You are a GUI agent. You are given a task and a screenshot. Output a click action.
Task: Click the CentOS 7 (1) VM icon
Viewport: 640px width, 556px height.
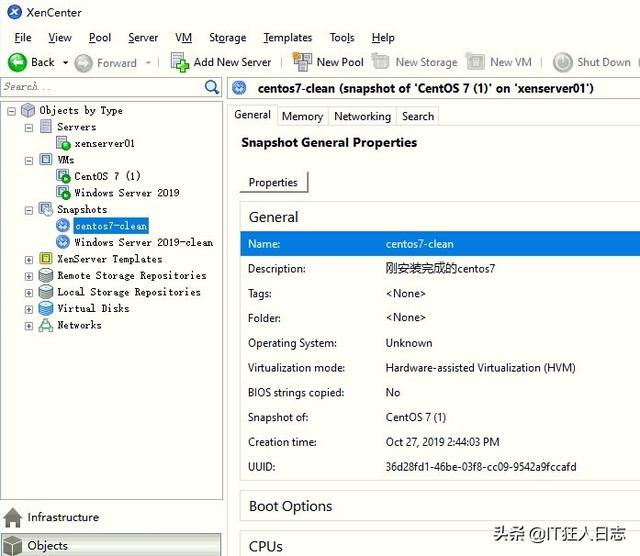[63, 176]
